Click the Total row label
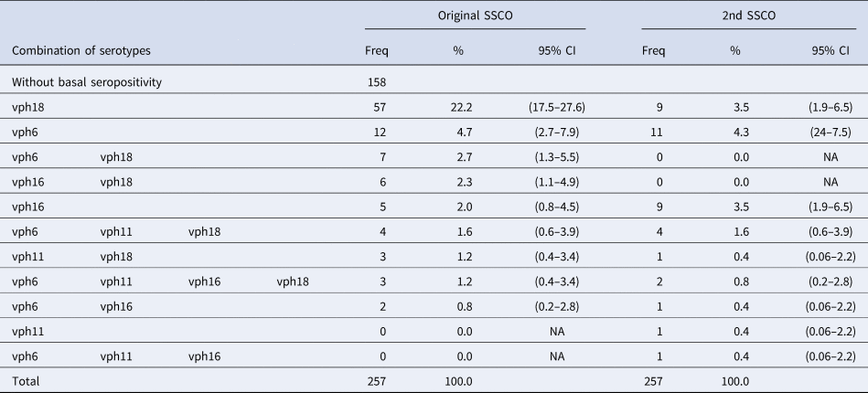The height and width of the screenshot is (393, 868). click(x=27, y=379)
